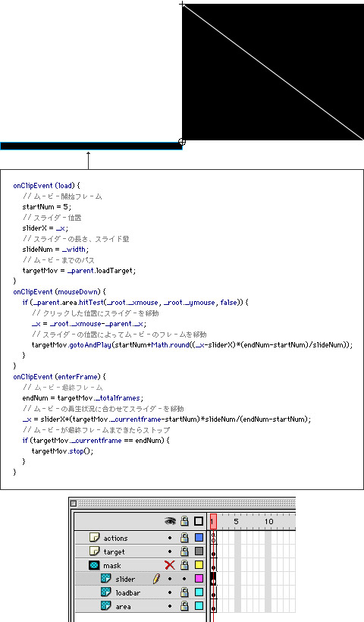Click the eye icon in timeline header
This screenshot has width=364, height=622.
[x=170, y=521]
